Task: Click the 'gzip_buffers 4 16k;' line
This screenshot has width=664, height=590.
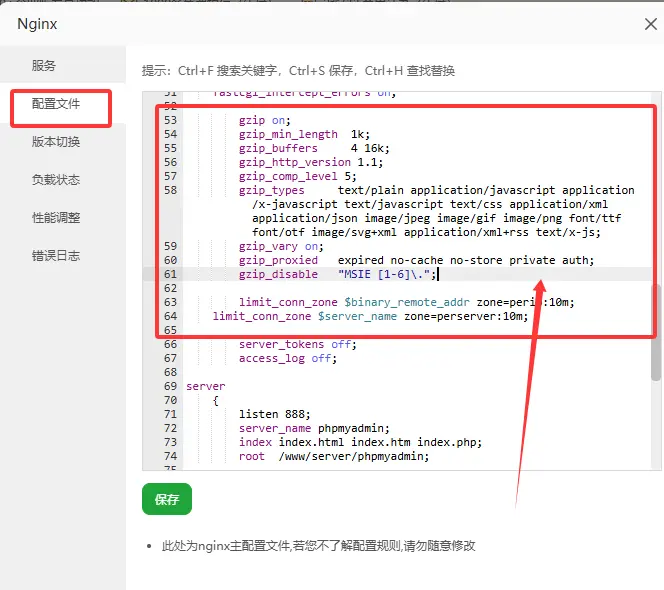Action: pos(314,148)
